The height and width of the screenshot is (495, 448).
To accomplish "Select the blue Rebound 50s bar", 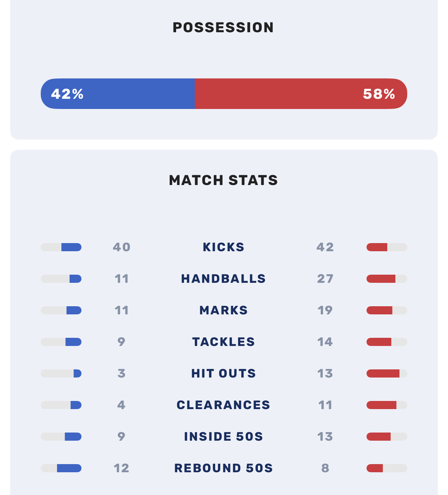I will [69, 468].
